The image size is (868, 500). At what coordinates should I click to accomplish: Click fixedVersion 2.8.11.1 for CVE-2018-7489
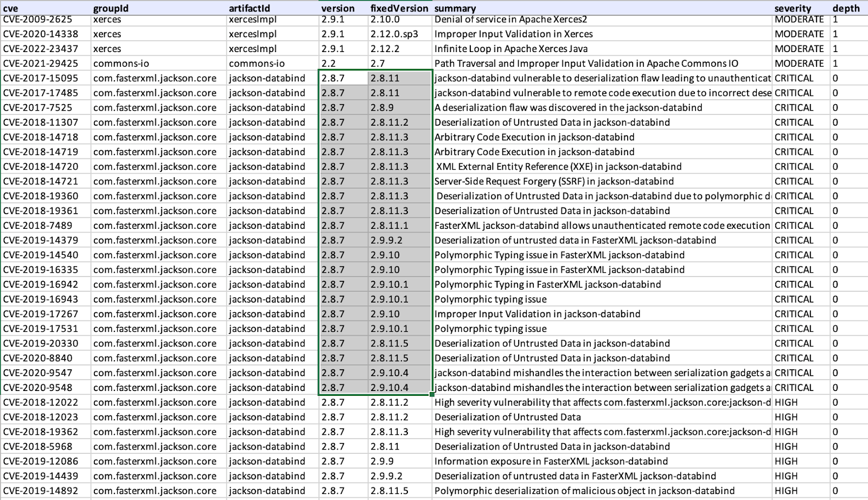point(400,225)
